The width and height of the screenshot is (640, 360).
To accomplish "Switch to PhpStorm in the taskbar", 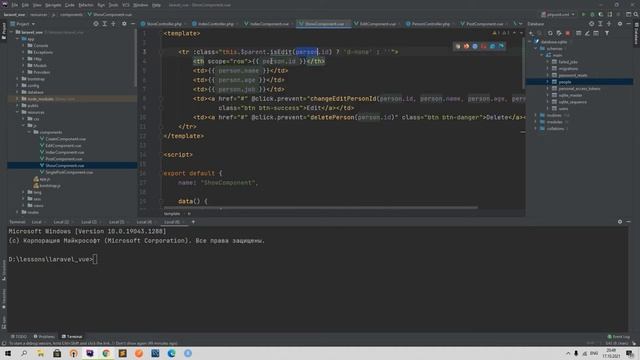I will [x=89, y=353].
